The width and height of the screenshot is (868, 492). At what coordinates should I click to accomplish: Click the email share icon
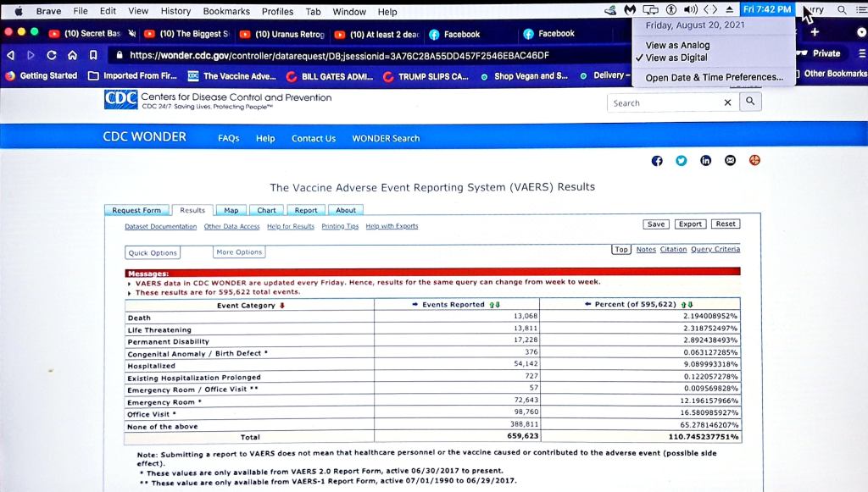730,161
